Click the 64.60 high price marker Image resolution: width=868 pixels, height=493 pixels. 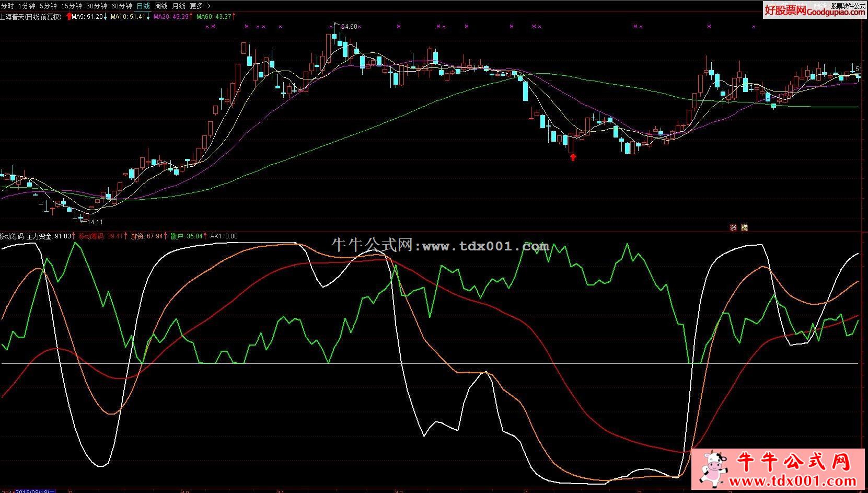[x=350, y=26]
